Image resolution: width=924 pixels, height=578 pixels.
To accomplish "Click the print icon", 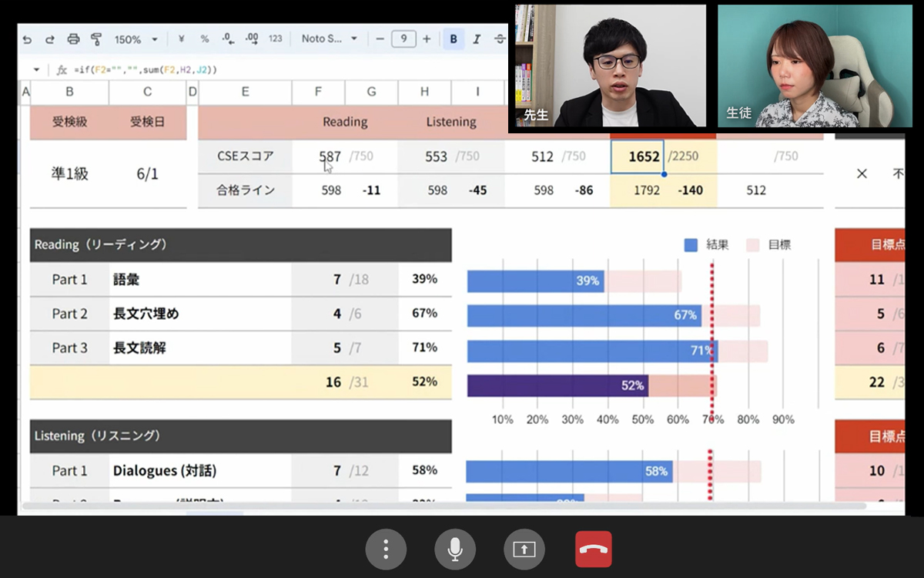I will [x=73, y=39].
